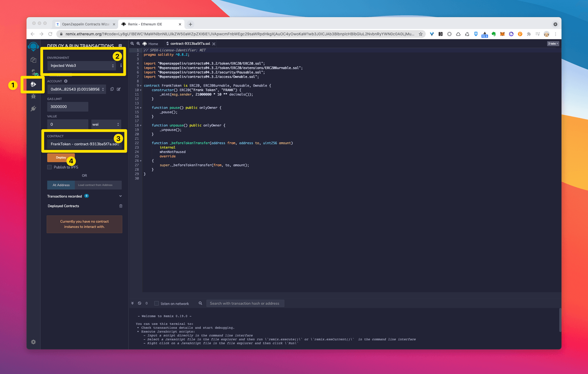
Task: Click the Gas Limit input field
Action: [x=68, y=107]
